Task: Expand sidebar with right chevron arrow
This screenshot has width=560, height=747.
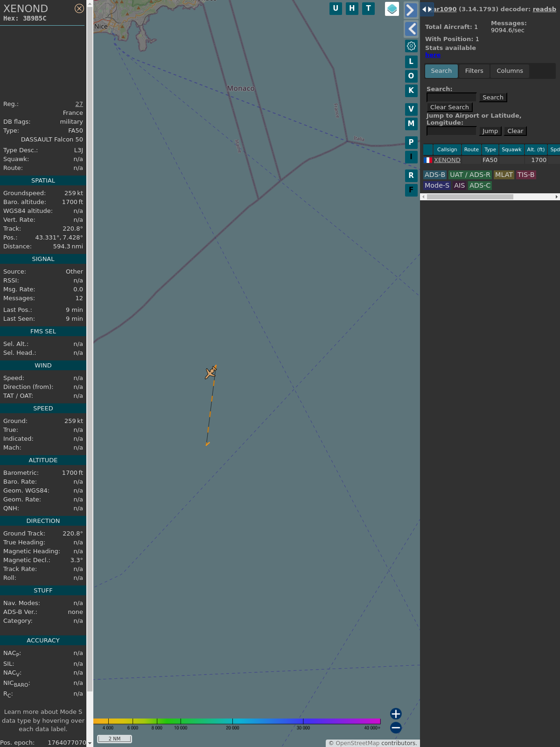Action: 411,10
